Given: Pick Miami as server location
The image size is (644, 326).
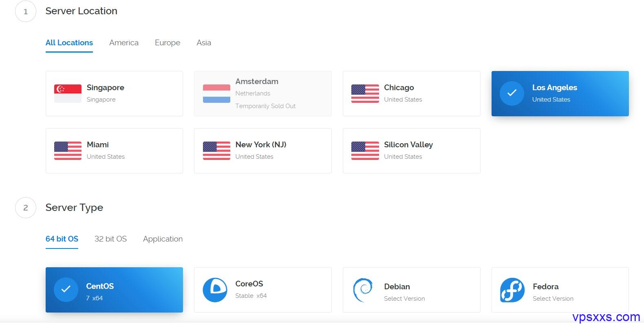Looking at the screenshot, I should click(x=114, y=151).
